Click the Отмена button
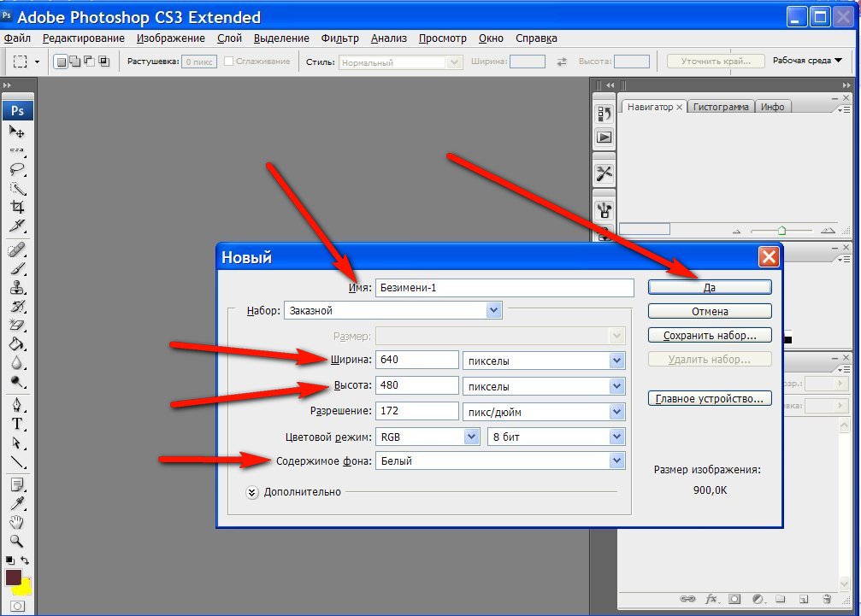861x616 pixels. point(710,312)
